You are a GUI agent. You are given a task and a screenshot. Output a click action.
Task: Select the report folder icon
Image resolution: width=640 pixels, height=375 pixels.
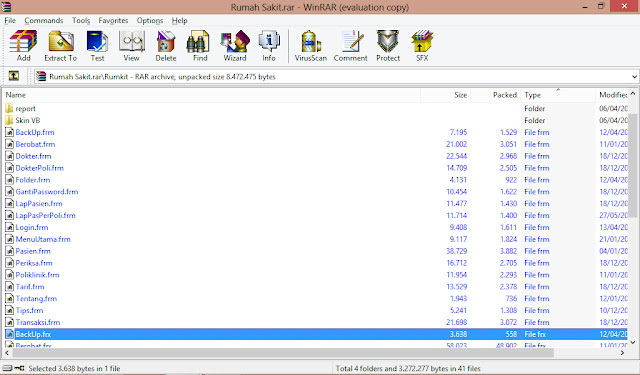tap(9, 109)
